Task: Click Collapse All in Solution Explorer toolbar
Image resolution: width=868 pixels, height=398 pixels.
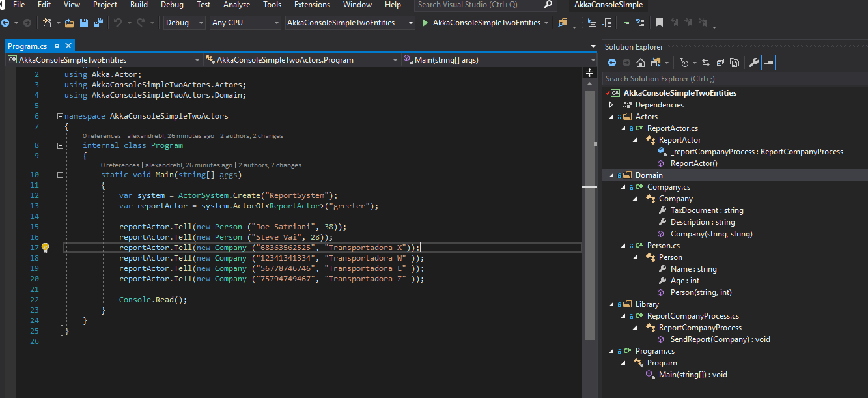Action: [x=721, y=63]
